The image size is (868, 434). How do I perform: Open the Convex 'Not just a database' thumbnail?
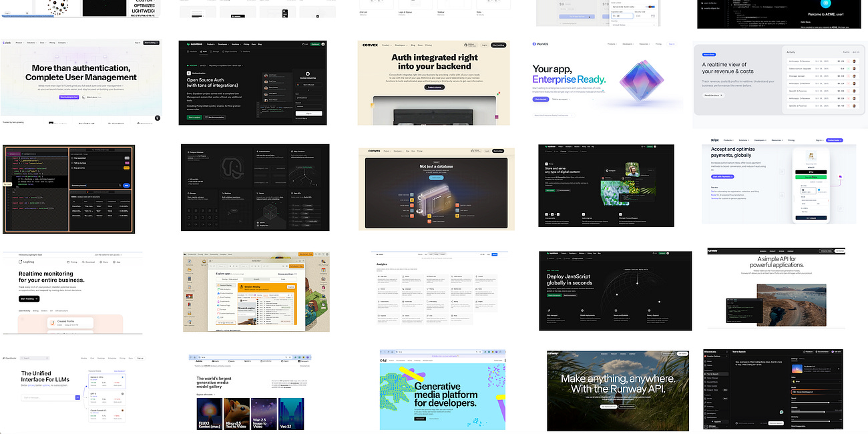[x=437, y=189]
